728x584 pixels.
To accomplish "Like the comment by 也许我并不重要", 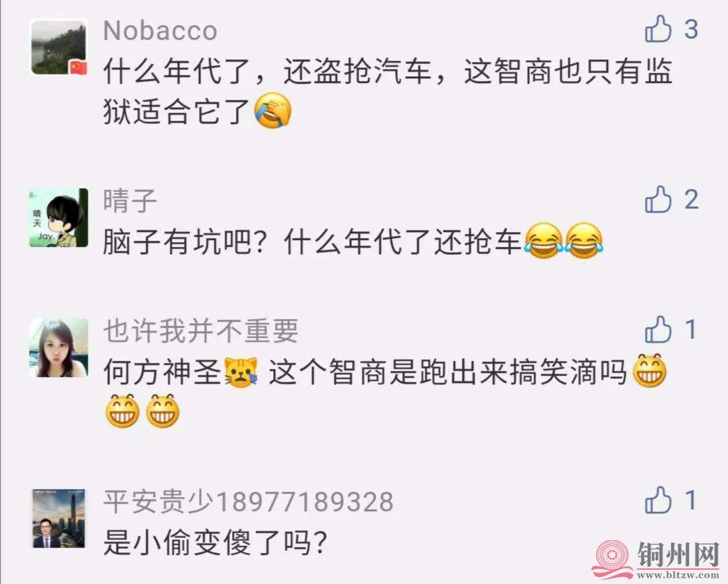I will tap(658, 329).
